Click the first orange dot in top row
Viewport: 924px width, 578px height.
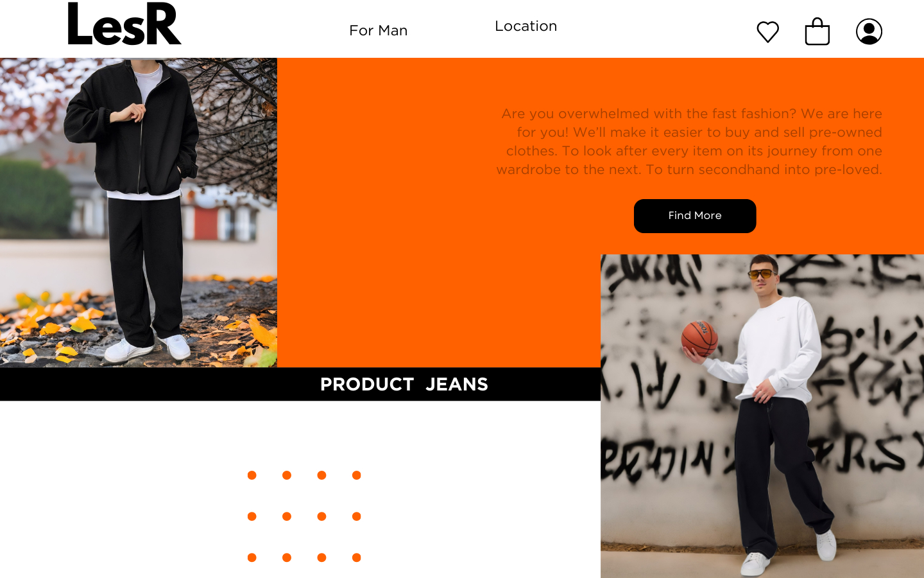pos(252,475)
